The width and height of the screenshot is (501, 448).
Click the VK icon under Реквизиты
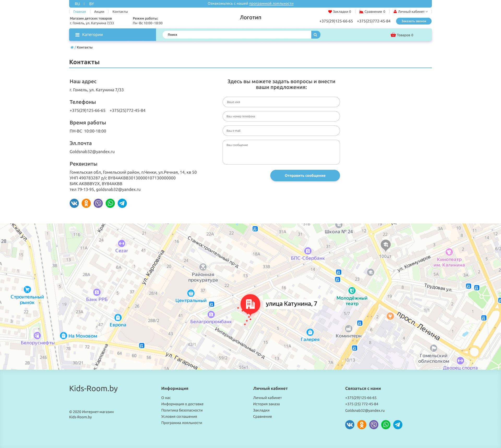(x=74, y=203)
